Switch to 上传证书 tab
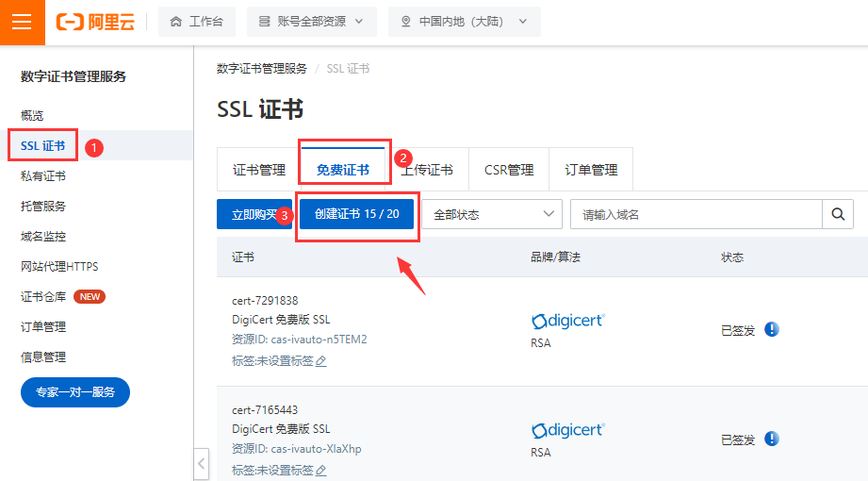Image resolution: width=868 pixels, height=481 pixels. [x=427, y=170]
